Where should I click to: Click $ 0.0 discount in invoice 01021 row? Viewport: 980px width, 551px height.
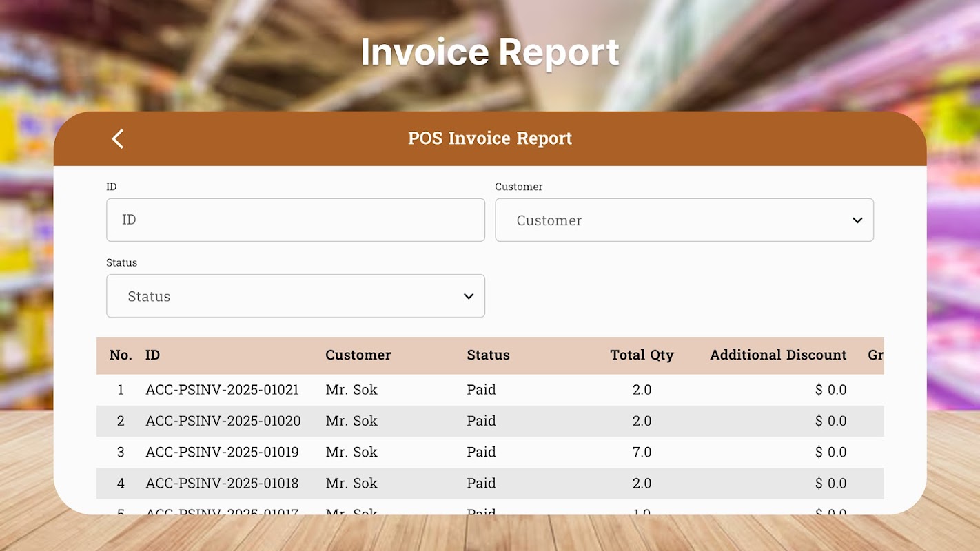click(830, 390)
